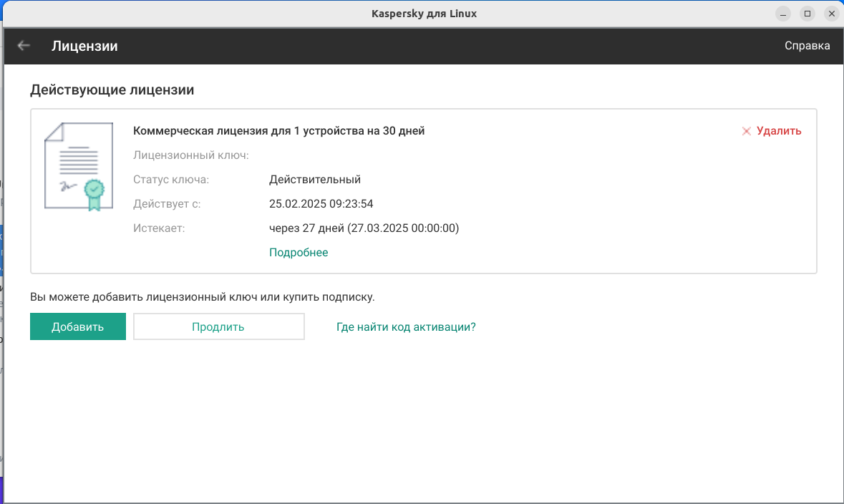Click the Kaspersky для Linux title bar

pyautogui.click(x=425, y=14)
